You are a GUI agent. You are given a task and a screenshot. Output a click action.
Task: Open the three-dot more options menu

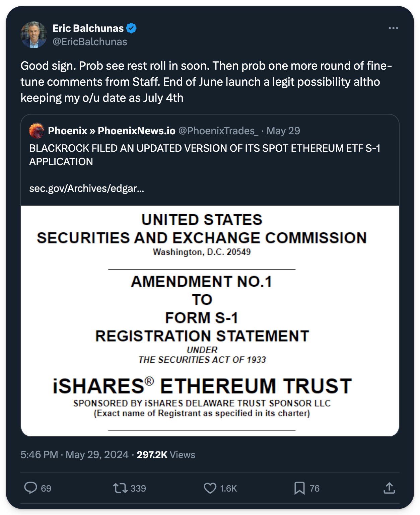(393, 28)
